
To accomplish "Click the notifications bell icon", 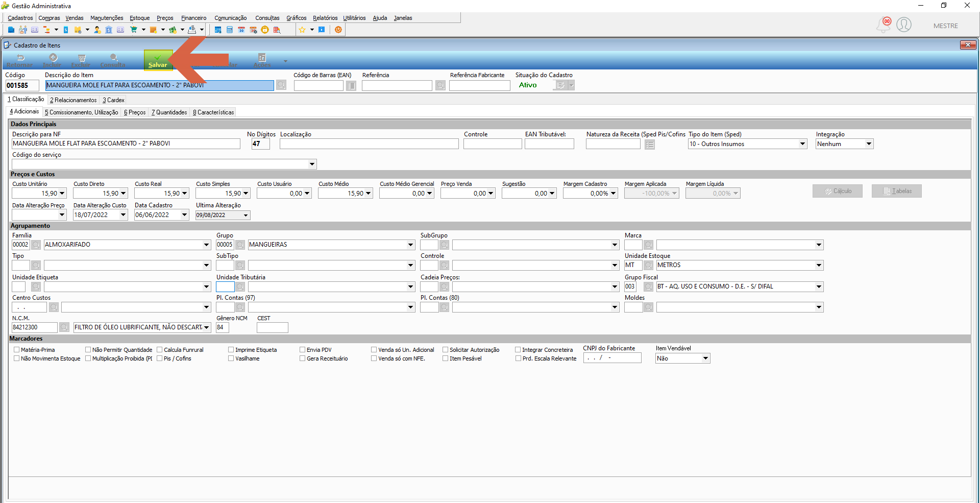I will click(884, 25).
